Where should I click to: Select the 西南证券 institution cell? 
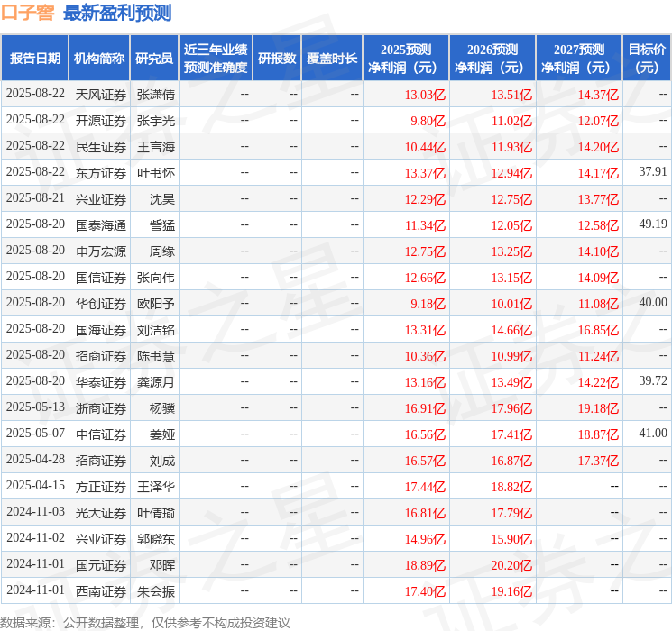tap(101, 591)
